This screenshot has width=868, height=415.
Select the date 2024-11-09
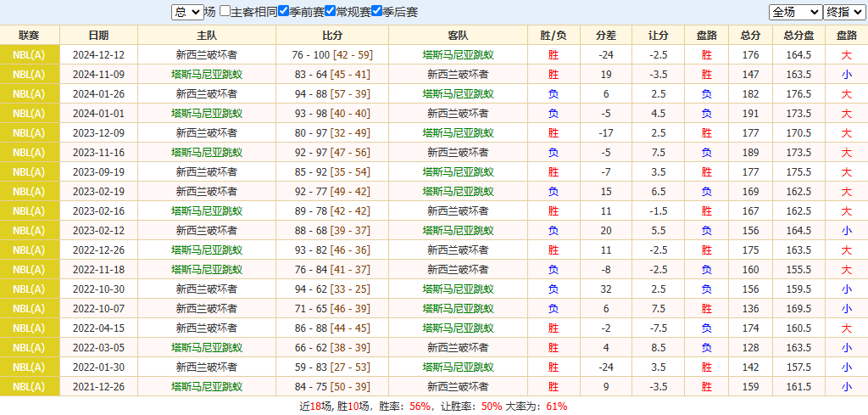pos(98,75)
